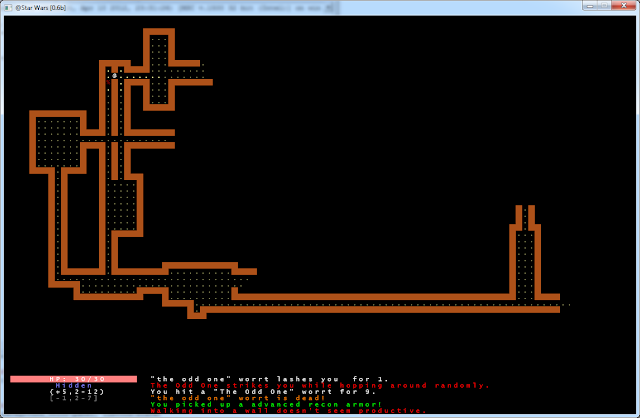Click the grey stats [-1,2-7]
The width and height of the screenshot is (640, 418).
pos(73,398)
